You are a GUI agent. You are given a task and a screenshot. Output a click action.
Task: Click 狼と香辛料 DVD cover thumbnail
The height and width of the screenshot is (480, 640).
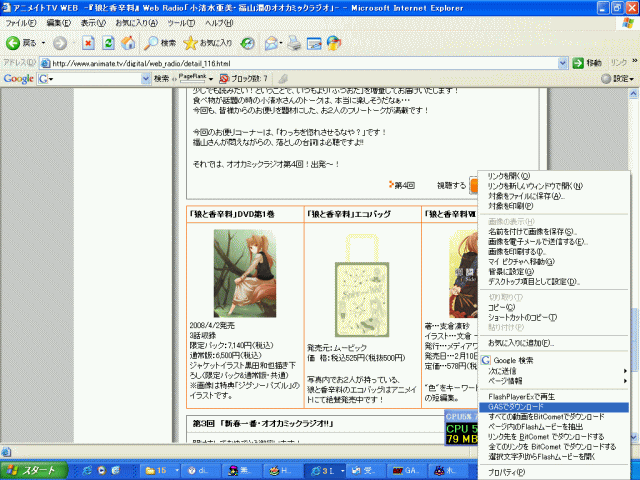pyautogui.click(x=245, y=273)
